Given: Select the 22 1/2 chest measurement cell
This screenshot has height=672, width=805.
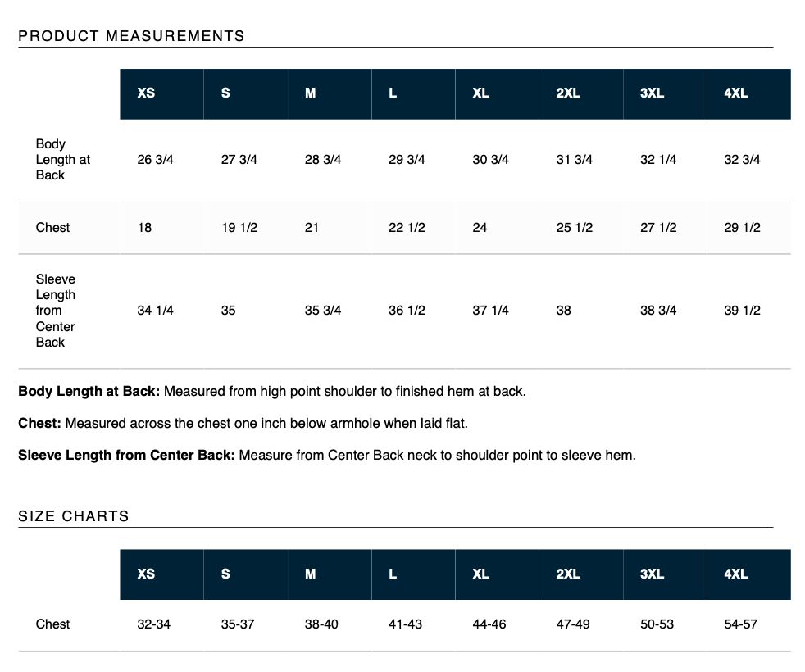Looking at the screenshot, I should (x=407, y=228).
